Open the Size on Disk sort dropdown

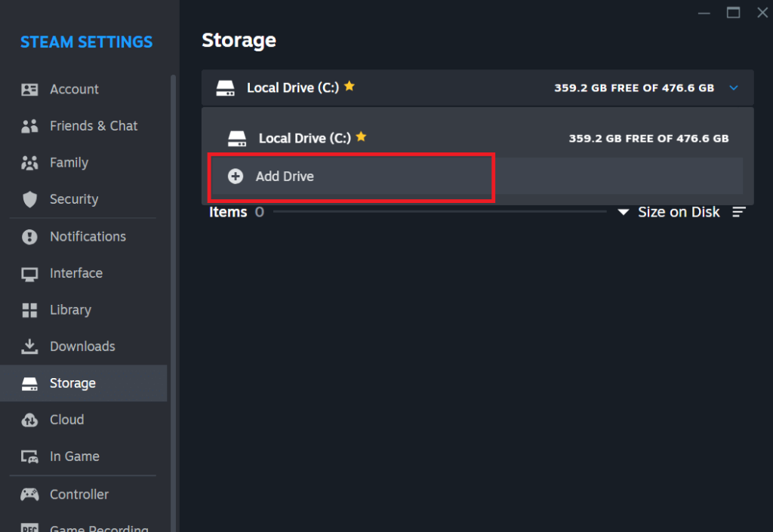point(669,212)
